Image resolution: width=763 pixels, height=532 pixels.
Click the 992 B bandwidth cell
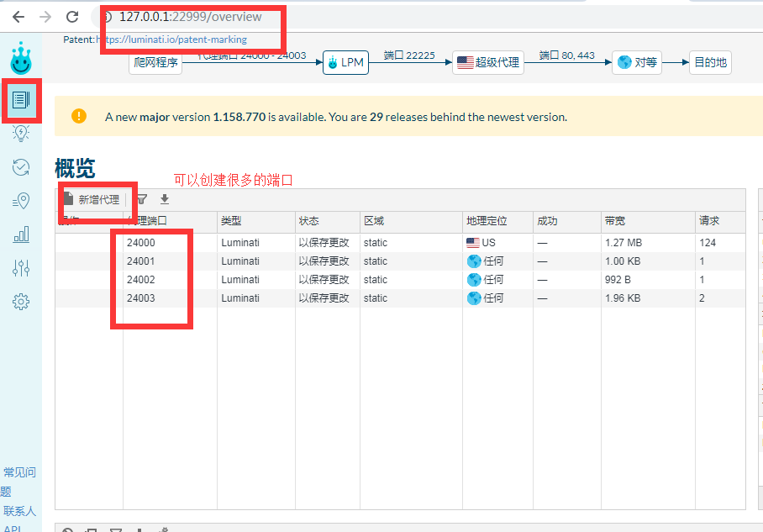coord(618,280)
